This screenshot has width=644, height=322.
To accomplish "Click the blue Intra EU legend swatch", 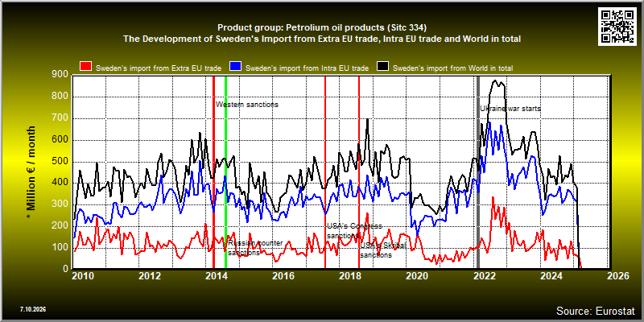I will coord(235,68).
